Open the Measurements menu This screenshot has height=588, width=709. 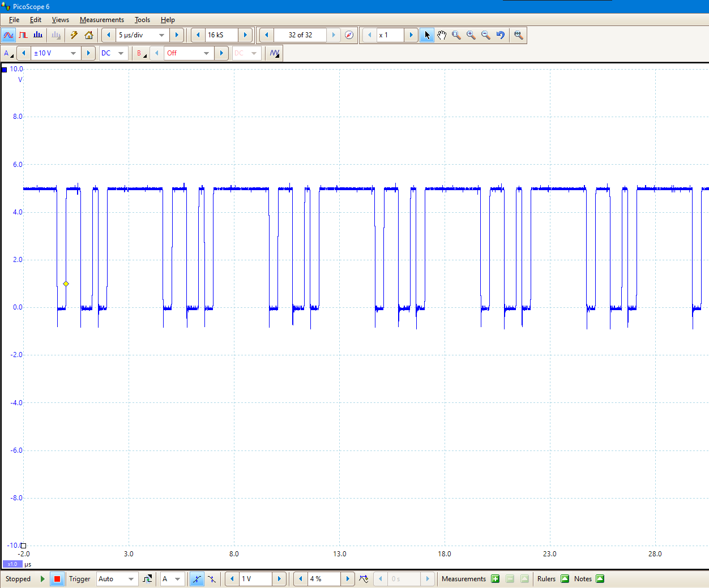coord(102,20)
